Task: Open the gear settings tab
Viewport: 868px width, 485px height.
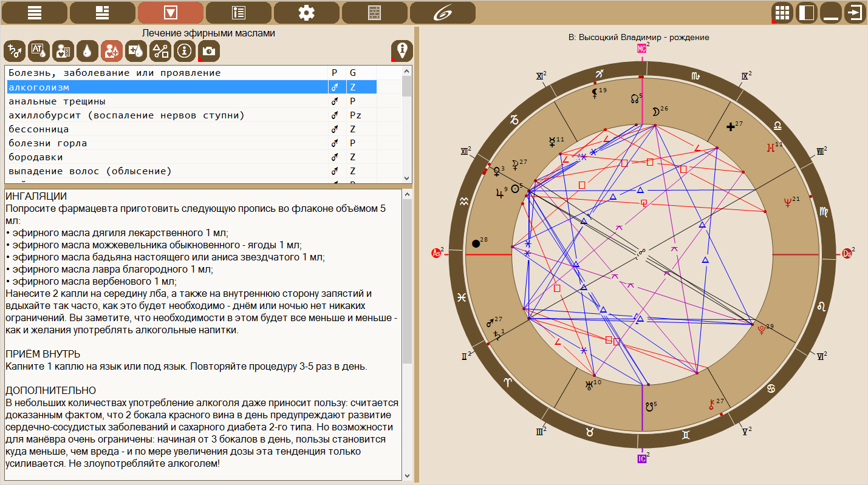Action: point(307,12)
